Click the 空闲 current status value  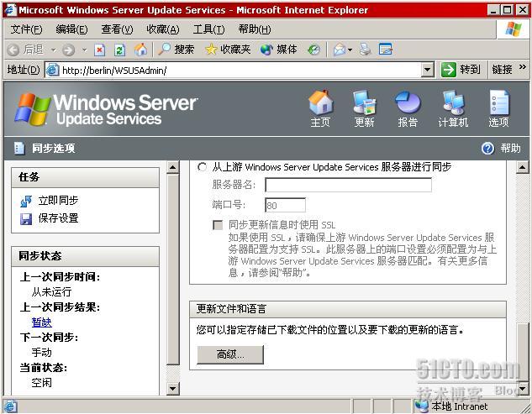41,383
